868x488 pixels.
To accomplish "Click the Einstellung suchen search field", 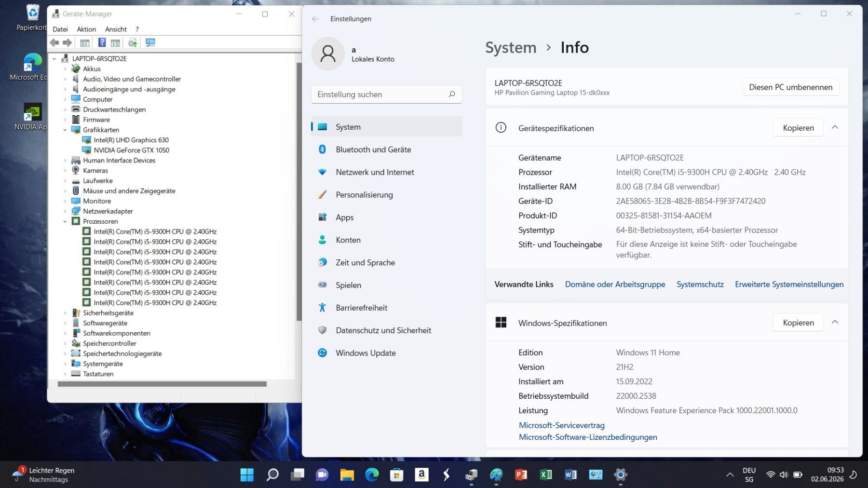I will click(x=386, y=95).
